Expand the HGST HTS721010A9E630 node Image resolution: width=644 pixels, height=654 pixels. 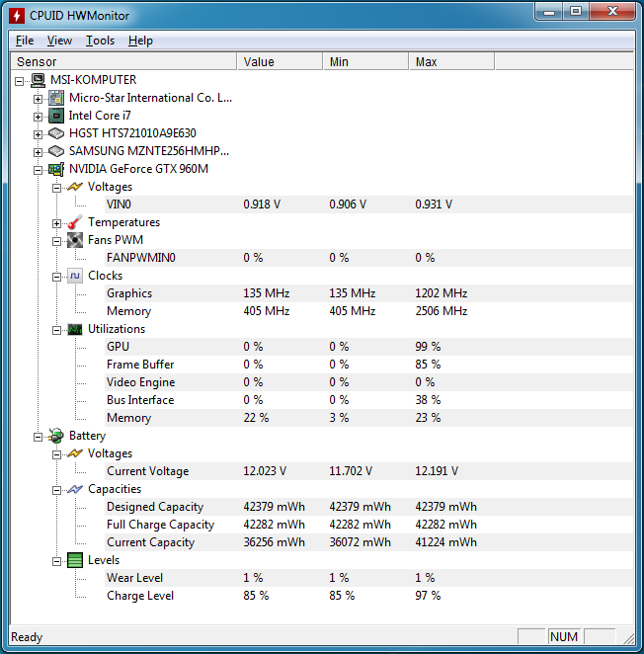click(38, 134)
